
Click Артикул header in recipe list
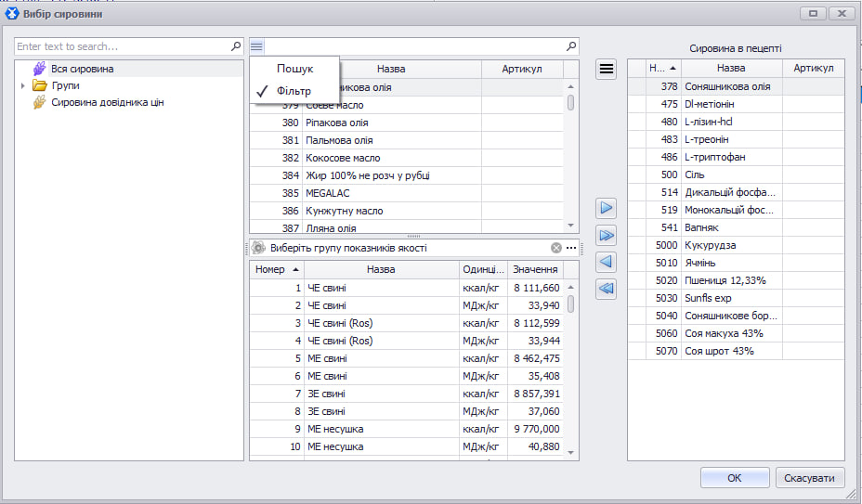pyautogui.click(x=813, y=68)
